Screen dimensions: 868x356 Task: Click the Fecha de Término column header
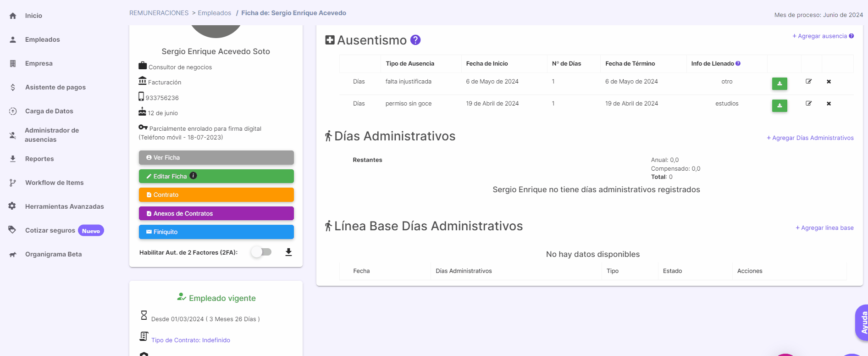tap(630, 63)
